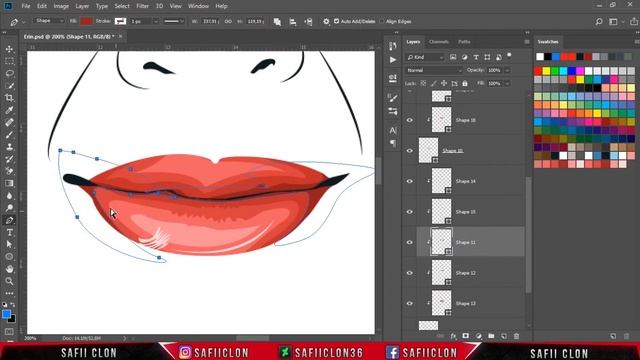Open the stroke width dropdown
Image resolution: width=640 pixels, height=360 pixels.
pyautogui.click(x=156, y=21)
